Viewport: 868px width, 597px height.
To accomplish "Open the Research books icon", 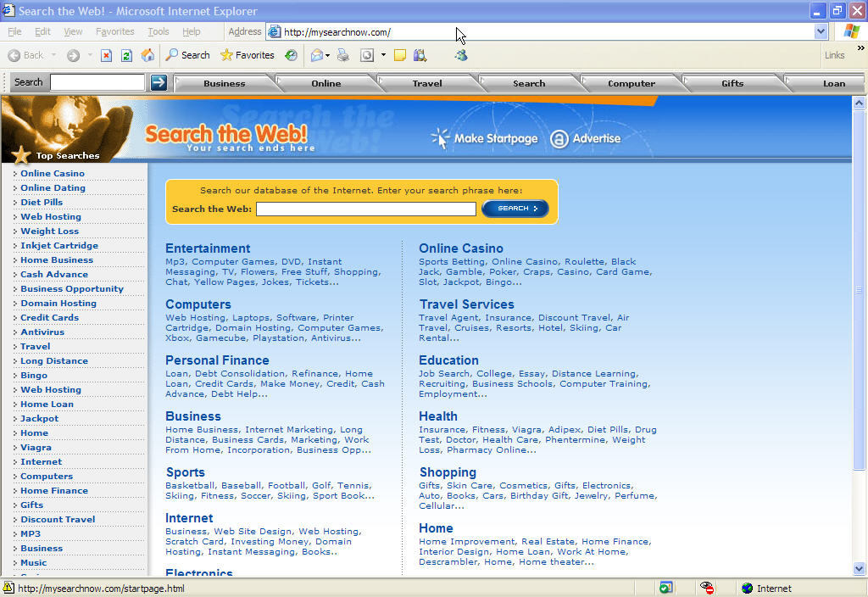I will click(x=420, y=55).
